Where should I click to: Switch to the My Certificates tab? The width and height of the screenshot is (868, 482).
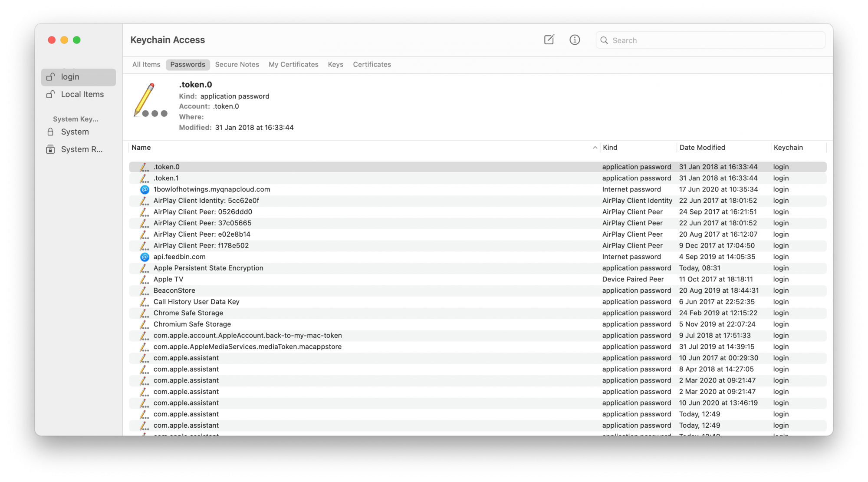[x=293, y=65]
